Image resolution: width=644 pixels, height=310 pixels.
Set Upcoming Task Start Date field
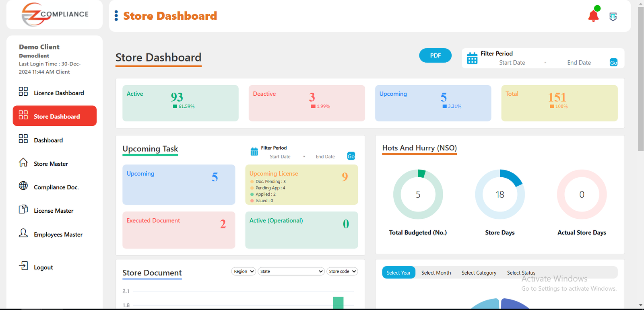point(280,157)
